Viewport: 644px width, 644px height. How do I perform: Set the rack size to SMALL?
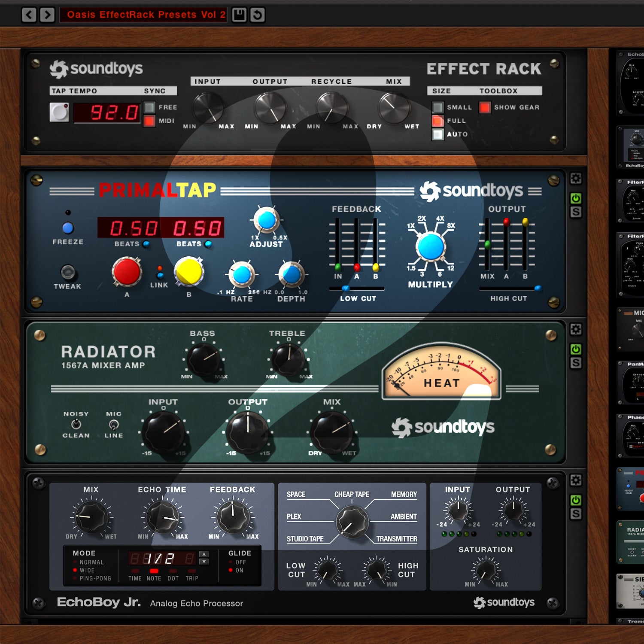click(x=438, y=107)
